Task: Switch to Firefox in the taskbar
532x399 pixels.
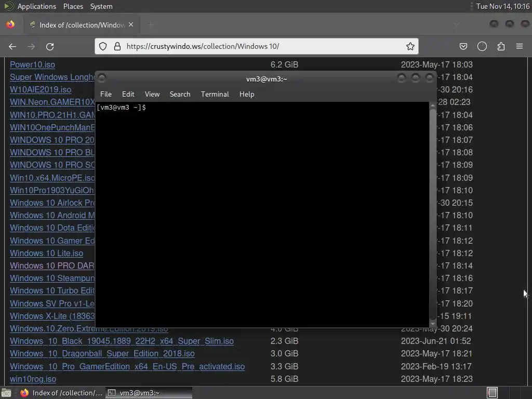Action: [x=61, y=393]
